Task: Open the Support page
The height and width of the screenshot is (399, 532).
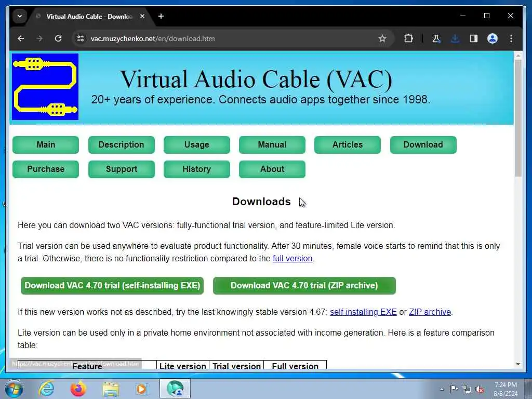Action: (121, 169)
